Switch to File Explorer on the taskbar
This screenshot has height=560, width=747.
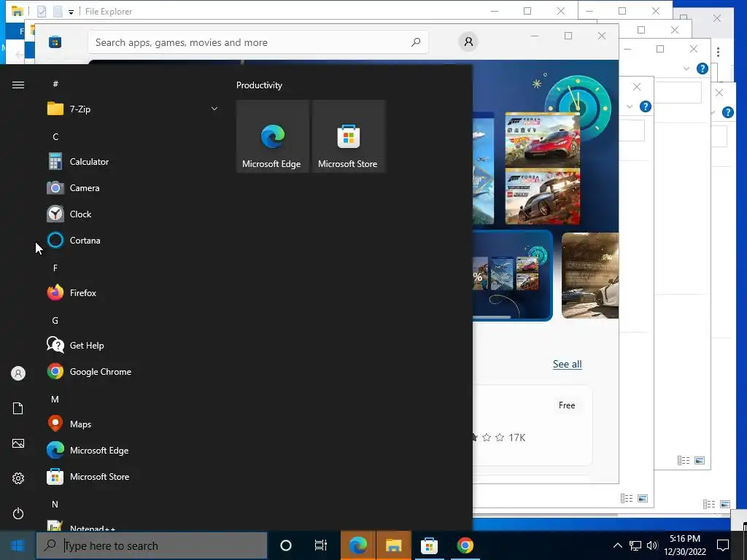[393, 545]
